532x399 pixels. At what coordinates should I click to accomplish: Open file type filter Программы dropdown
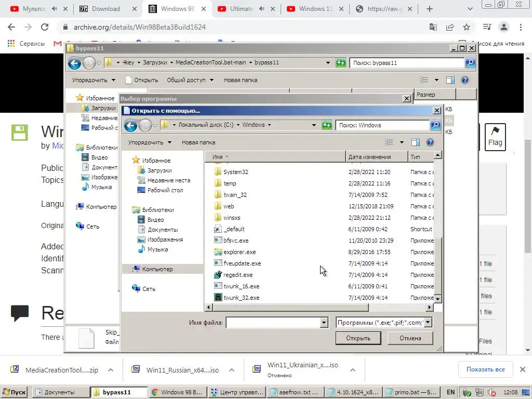click(x=428, y=322)
